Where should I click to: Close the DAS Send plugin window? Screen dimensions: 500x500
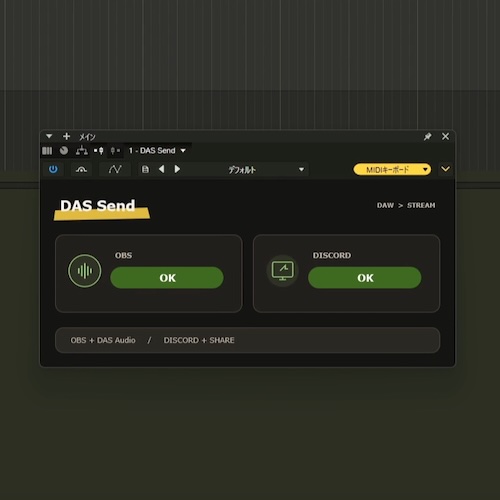445,136
